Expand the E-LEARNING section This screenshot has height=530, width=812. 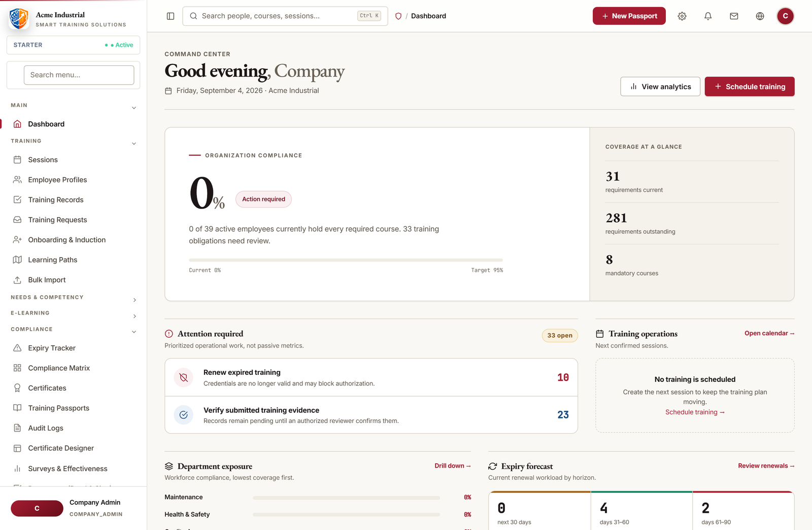point(74,313)
